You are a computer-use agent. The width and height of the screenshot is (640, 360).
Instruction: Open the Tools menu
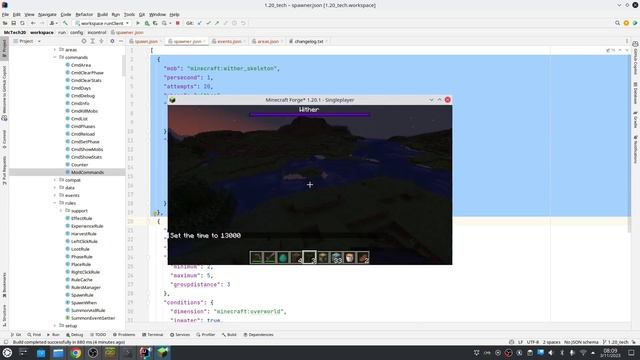129,14
